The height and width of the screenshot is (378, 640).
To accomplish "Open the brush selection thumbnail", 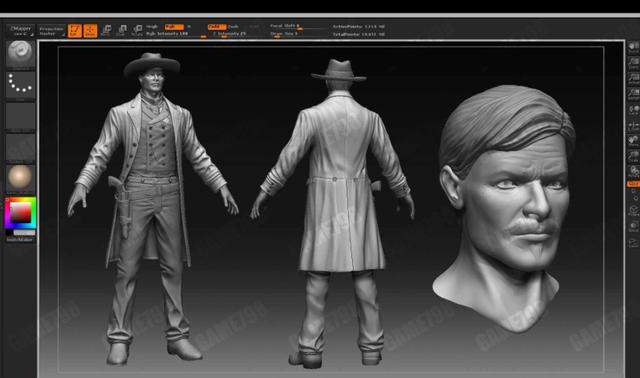I will coord(20,53).
